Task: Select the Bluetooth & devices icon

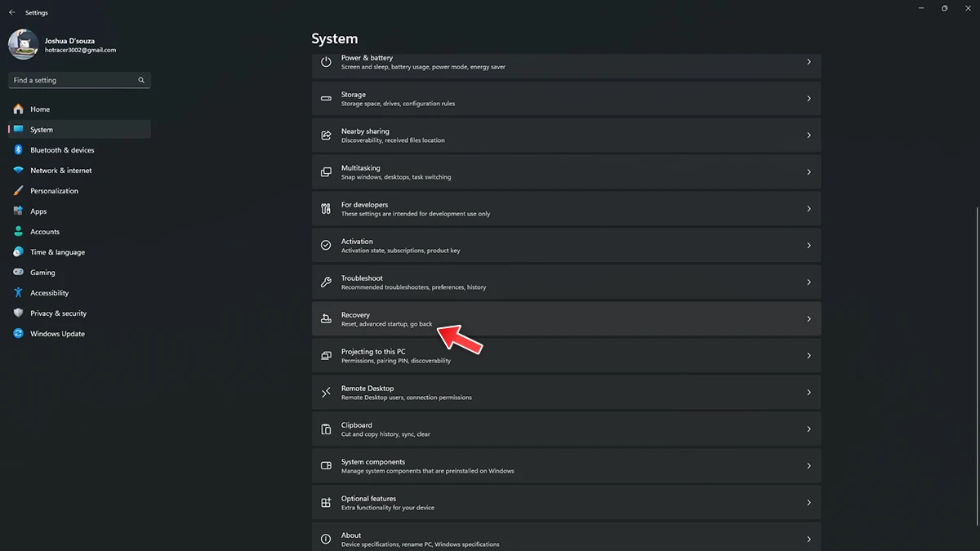Action: (18, 149)
